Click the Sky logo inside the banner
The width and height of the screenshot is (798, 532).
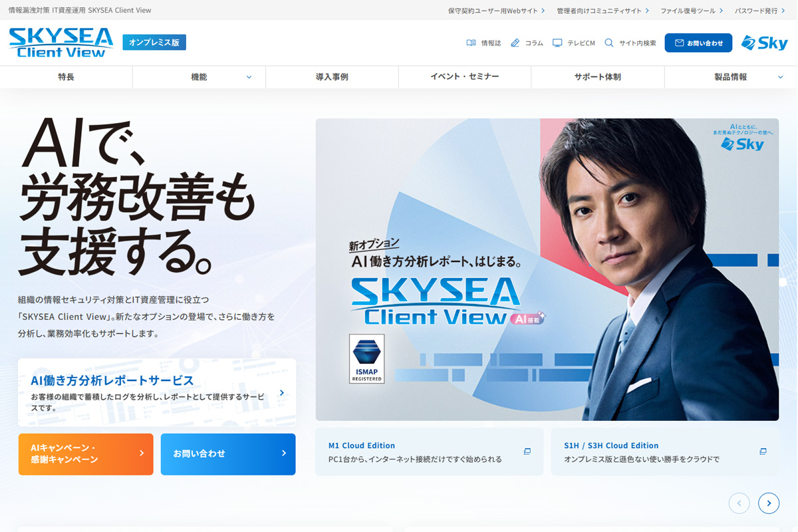tap(741, 144)
